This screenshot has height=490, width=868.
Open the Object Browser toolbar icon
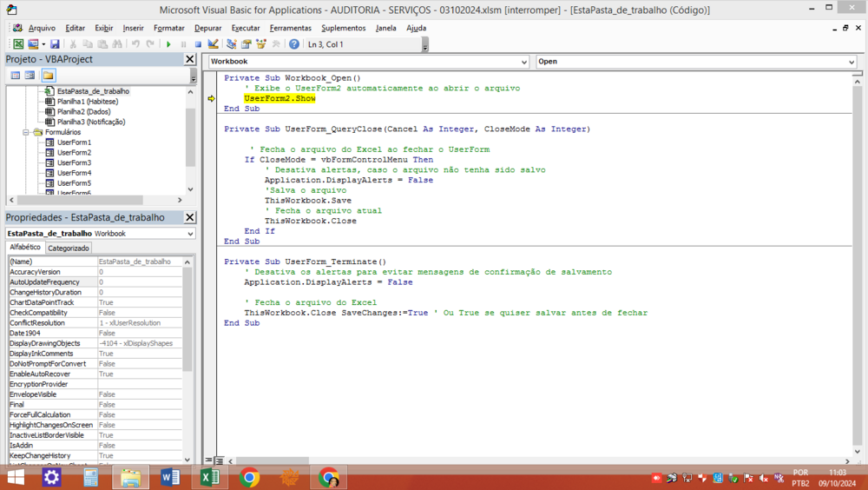(x=261, y=44)
